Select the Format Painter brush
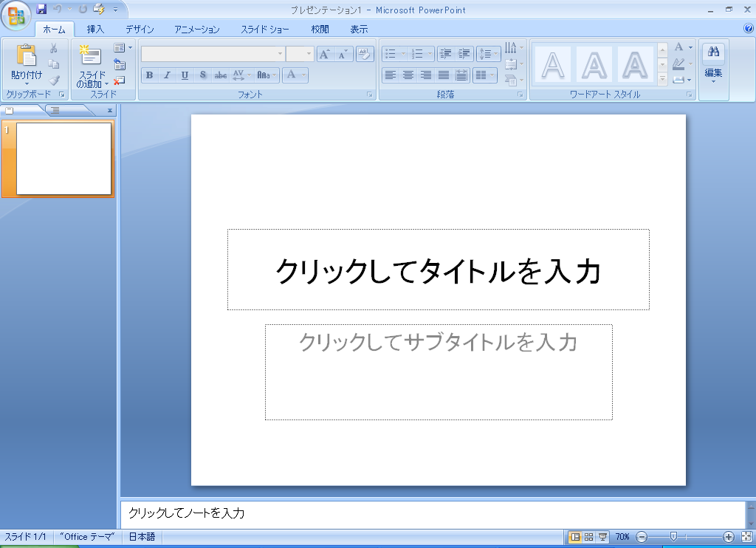This screenshot has height=548, width=756. (x=53, y=80)
